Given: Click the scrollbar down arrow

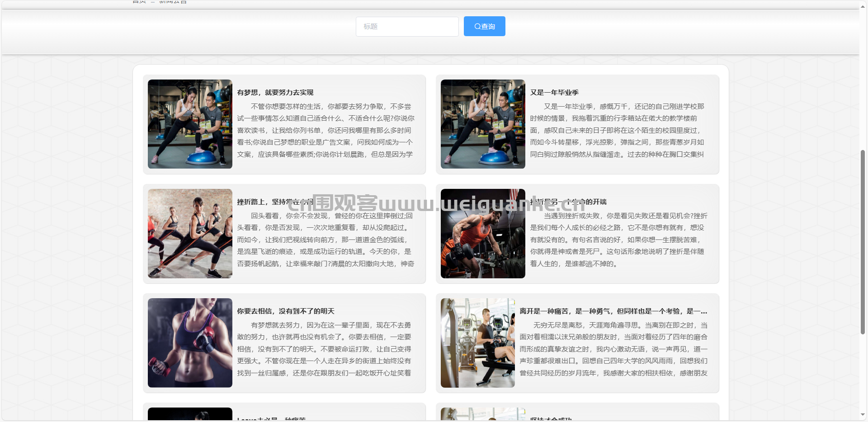Looking at the screenshot, I should coord(863,414).
